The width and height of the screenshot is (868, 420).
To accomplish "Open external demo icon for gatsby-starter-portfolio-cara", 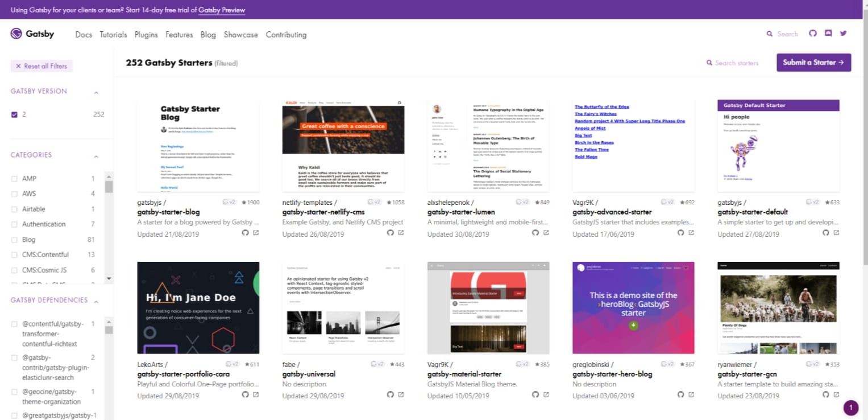I will tap(256, 394).
